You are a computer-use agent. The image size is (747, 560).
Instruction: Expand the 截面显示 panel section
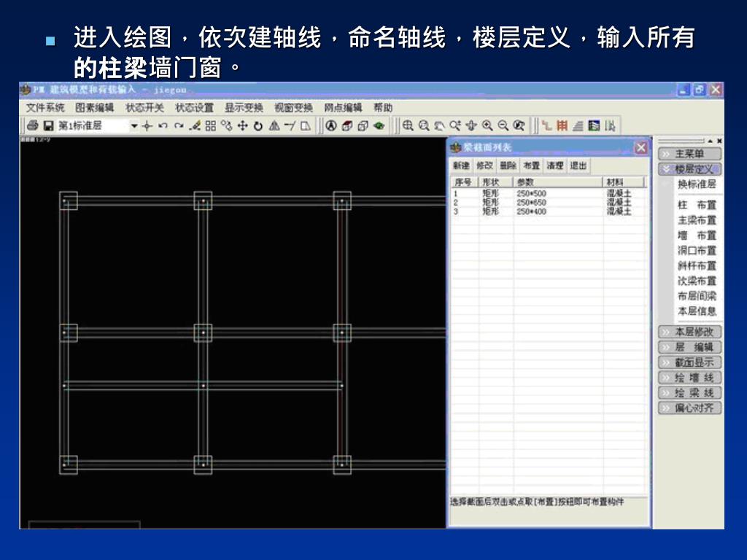(x=690, y=362)
